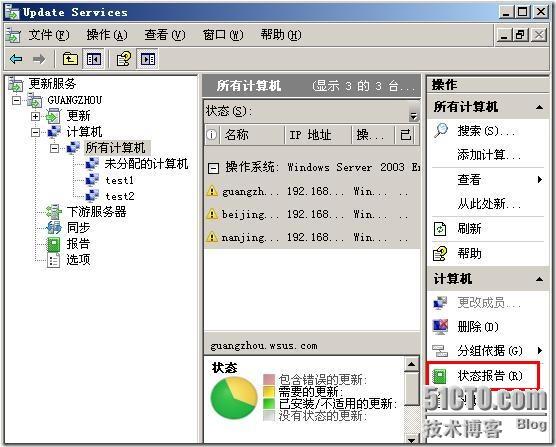The width and height of the screenshot is (556, 447).
Task: Click the green 已安装/不适用的更新 swatch
Action: pos(269,404)
